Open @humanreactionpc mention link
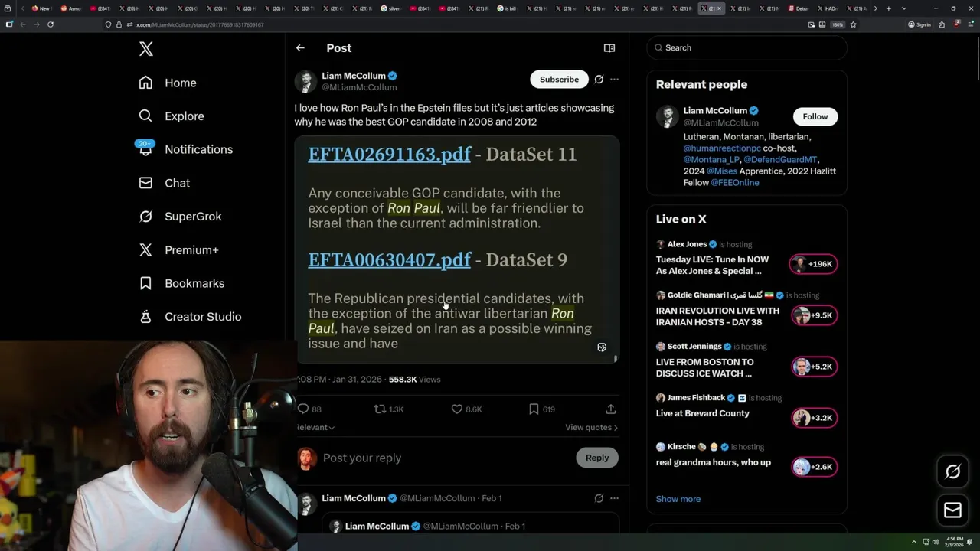Image resolution: width=980 pixels, height=551 pixels. tap(722, 148)
